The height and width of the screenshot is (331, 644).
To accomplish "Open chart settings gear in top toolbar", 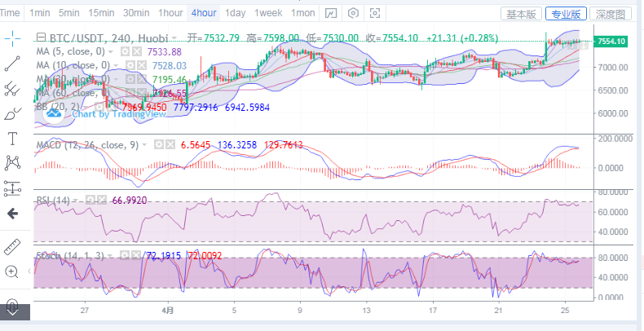I will click(352, 13).
